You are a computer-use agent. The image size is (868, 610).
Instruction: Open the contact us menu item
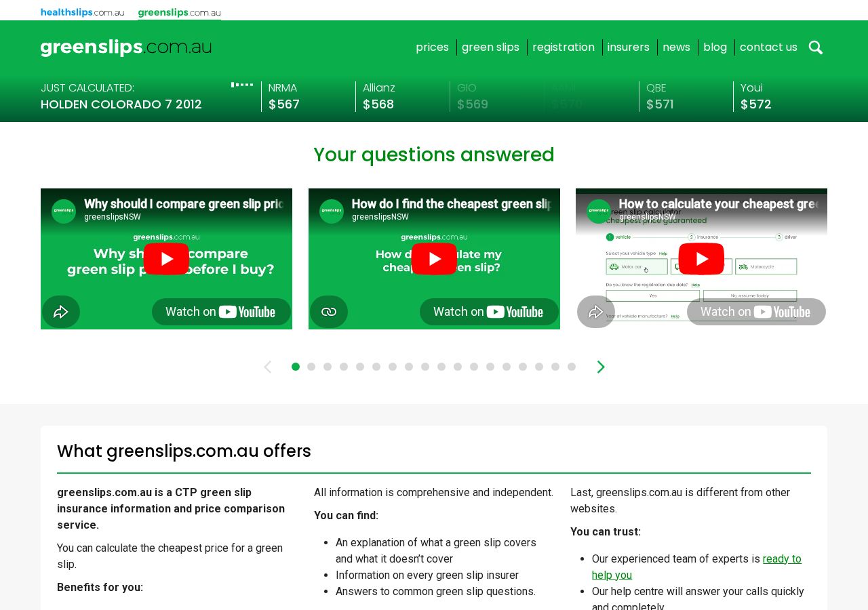[768, 47]
